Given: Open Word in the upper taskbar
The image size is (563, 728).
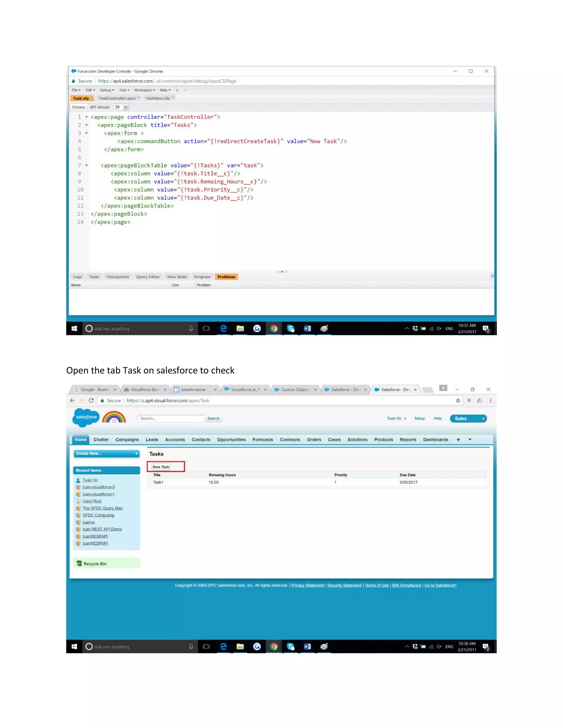Looking at the screenshot, I should pos(308,329).
